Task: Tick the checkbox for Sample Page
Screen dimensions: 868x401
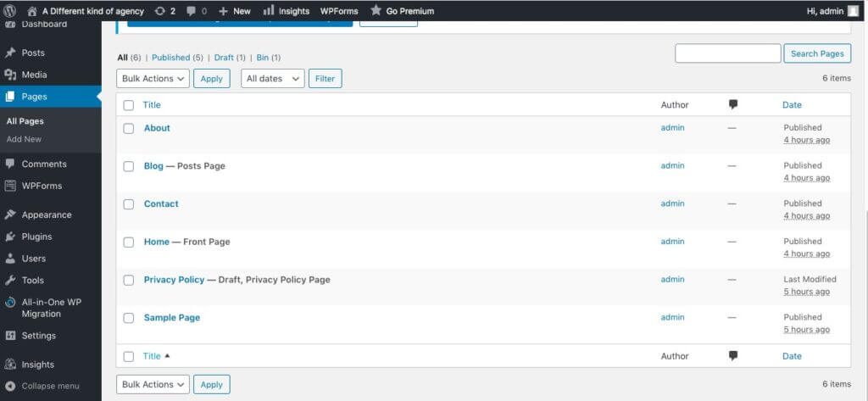Action: [x=129, y=318]
